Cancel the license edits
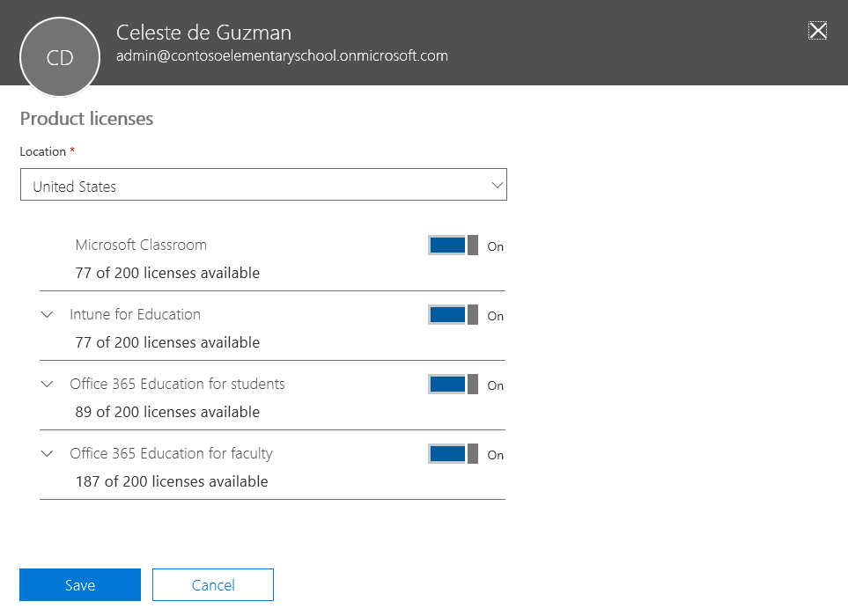848x616 pixels. click(213, 584)
